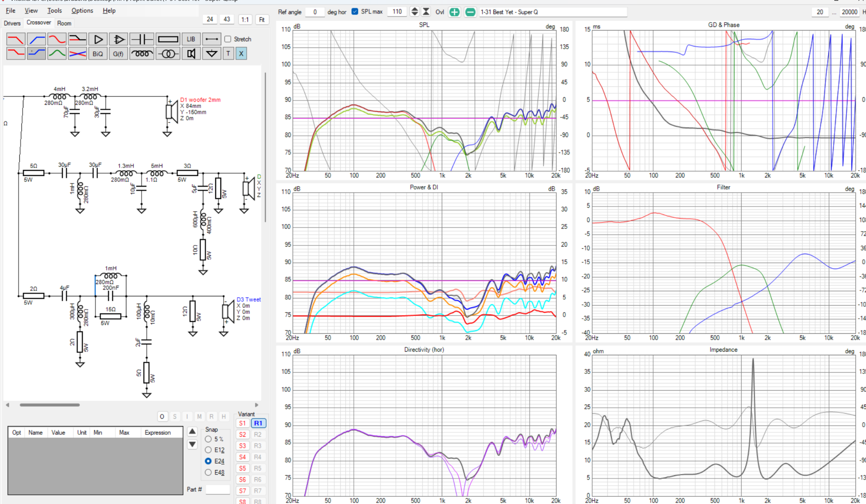Add a ground symbol

(x=211, y=54)
